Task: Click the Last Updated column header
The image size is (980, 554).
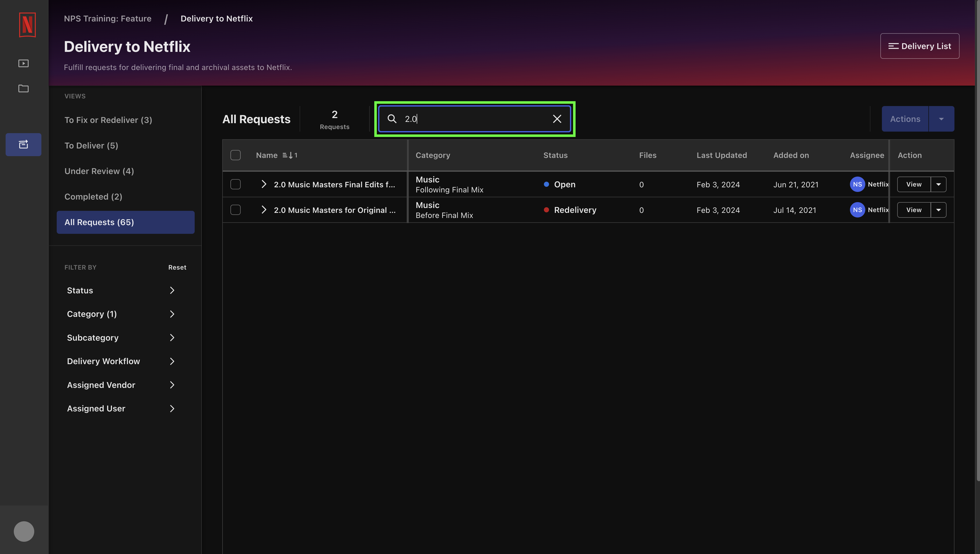Action: 722,155
